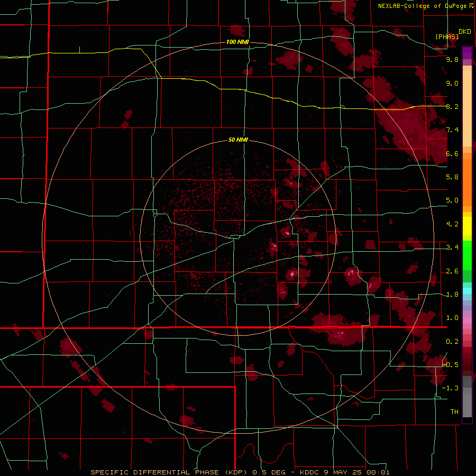Click the [PHAS] units label
The height and width of the screenshot is (476, 476).
coord(447,37)
